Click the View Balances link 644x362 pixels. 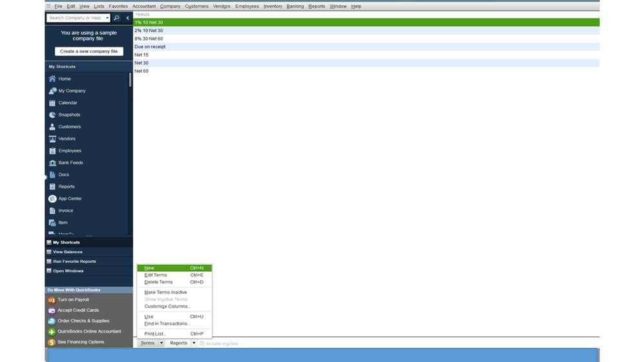point(68,252)
